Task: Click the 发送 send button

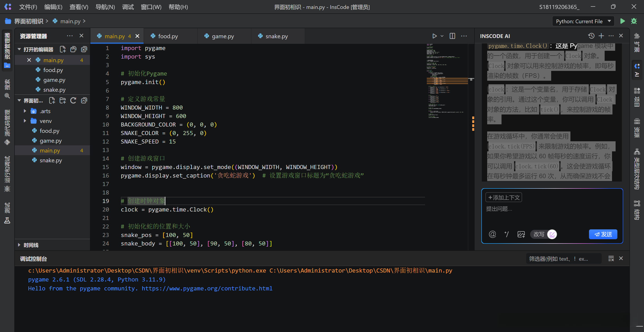Action: [x=603, y=234]
